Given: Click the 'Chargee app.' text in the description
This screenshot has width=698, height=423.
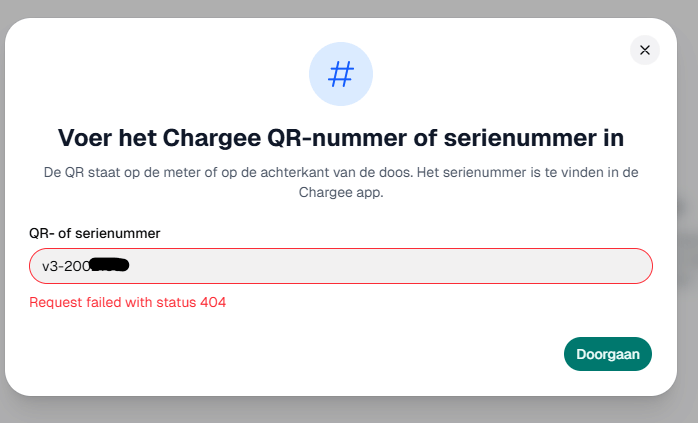Looking at the screenshot, I should click(x=341, y=192).
